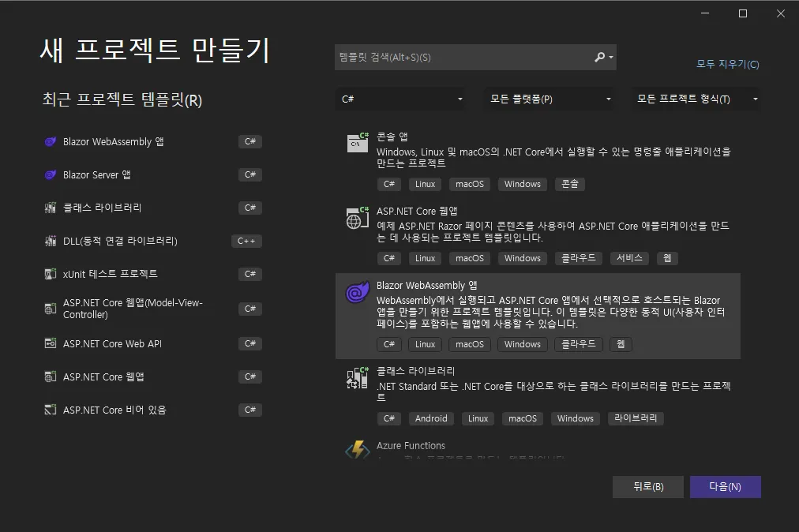
Task: Click ASP.NET Core Model-View-Controller icon
Action: point(50,309)
